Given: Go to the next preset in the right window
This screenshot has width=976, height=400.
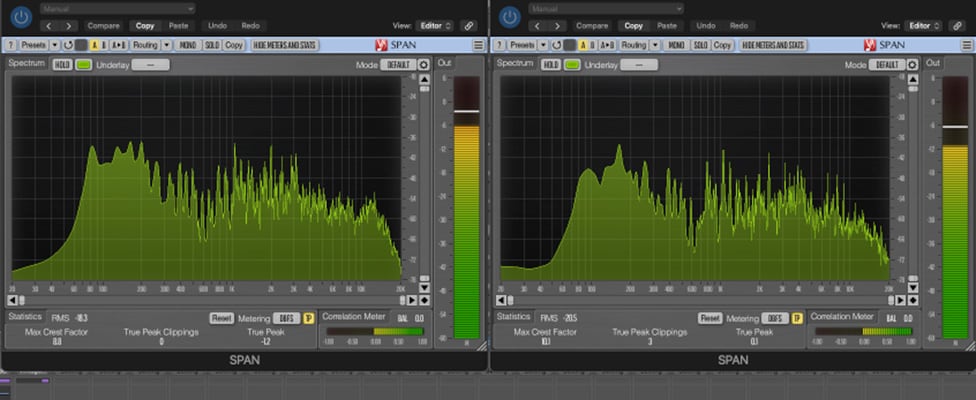Looking at the screenshot, I should point(557,26).
